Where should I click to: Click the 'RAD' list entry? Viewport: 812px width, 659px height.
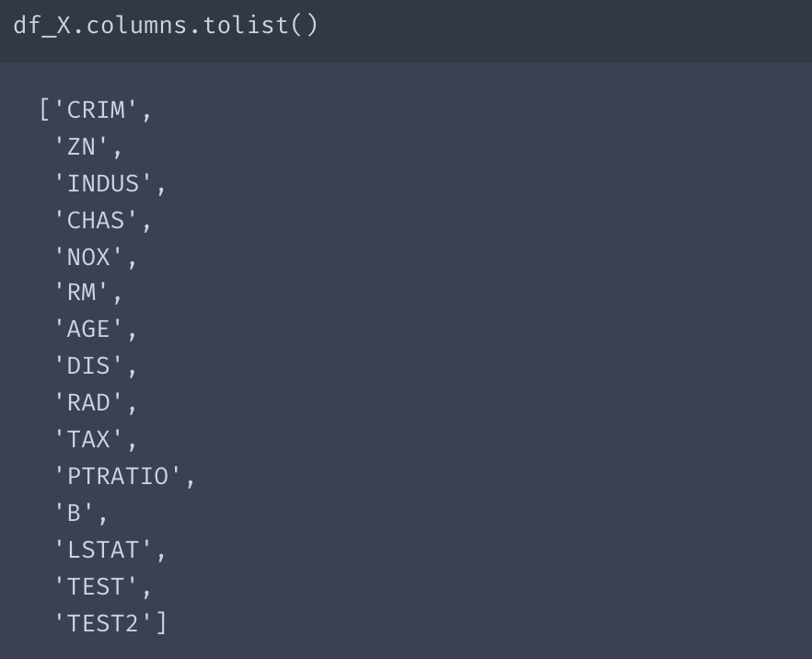click(x=89, y=403)
